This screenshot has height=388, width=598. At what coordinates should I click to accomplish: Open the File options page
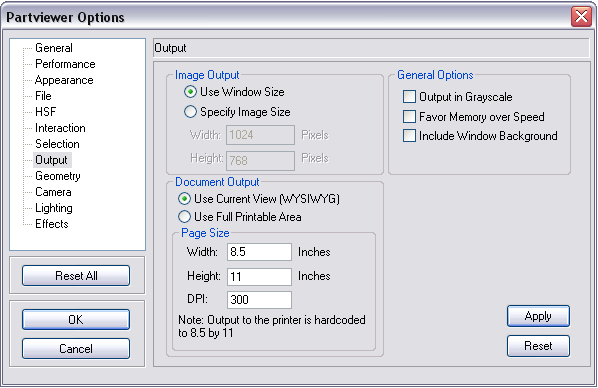(43, 96)
